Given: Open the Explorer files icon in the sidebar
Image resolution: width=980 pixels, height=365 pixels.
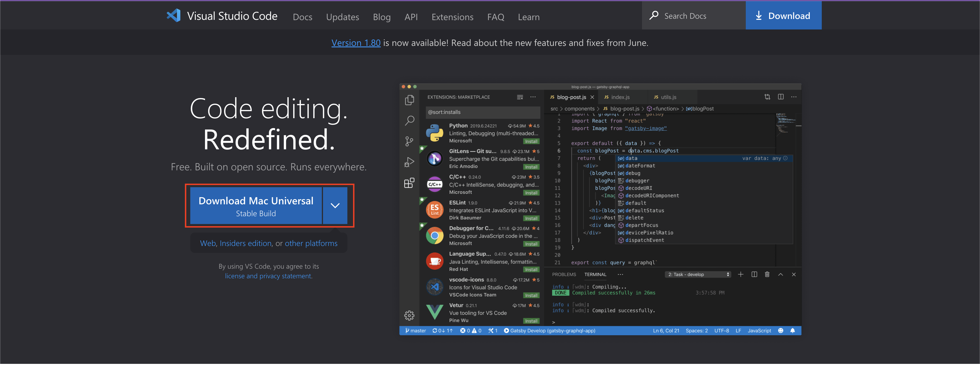Looking at the screenshot, I should click(409, 100).
